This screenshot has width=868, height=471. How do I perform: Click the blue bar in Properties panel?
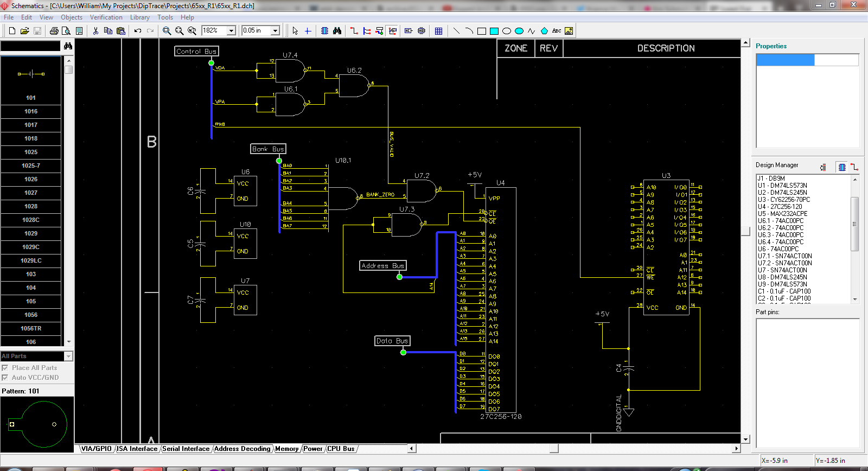point(785,60)
